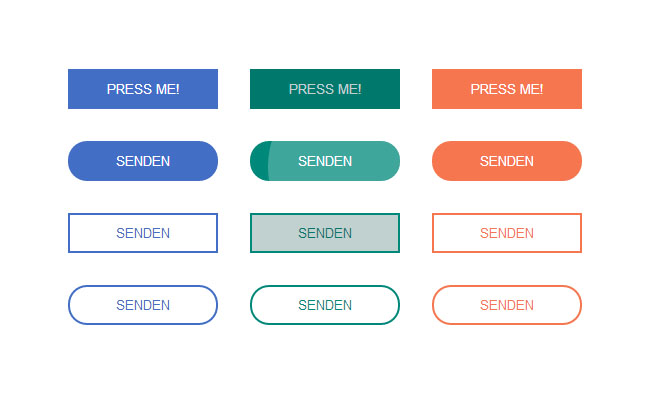The width and height of the screenshot is (650, 400).
Task: Click the blue outlined rectangular SENDEN button
Action: pyautogui.click(x=143, y=233)
